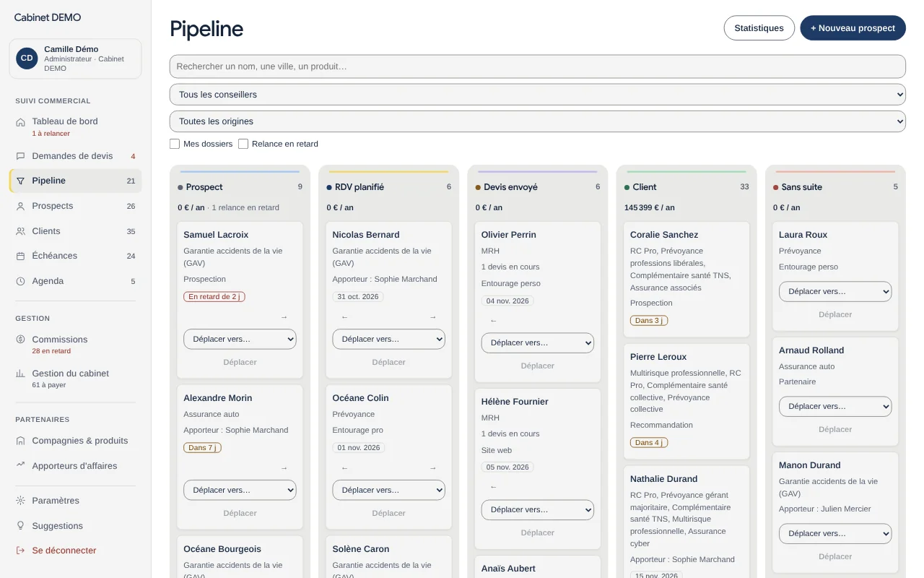The height and width of the screenshot is (578, 924).
Task: Click the Apporteurs d'affaires trend icon
Action: click(x=20, y=465)
